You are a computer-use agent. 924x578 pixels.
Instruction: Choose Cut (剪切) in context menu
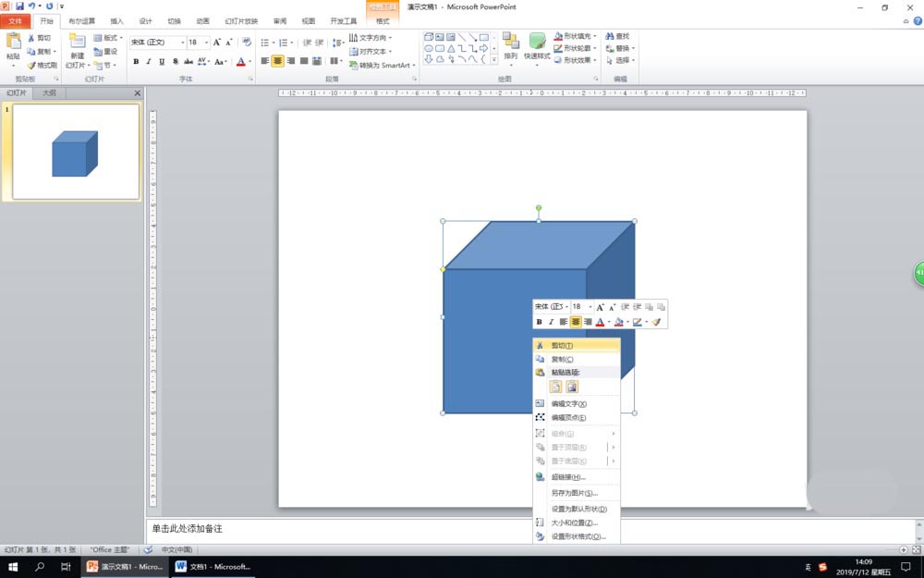click(x=577, y=345)
